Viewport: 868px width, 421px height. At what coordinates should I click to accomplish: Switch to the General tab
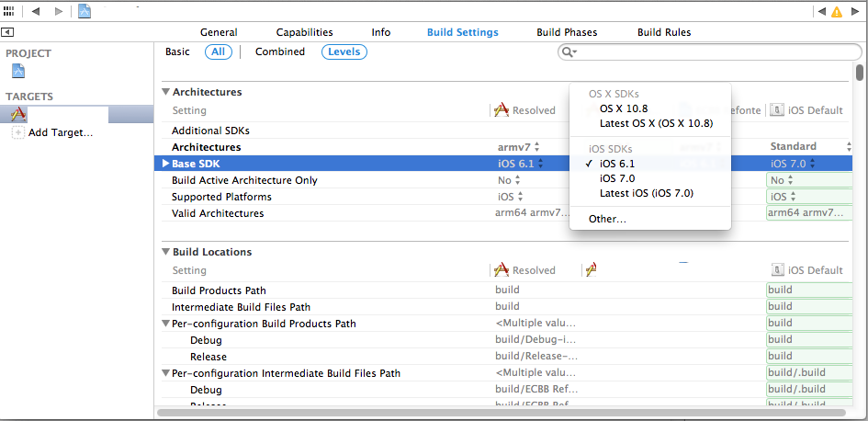tap(219, 32)
